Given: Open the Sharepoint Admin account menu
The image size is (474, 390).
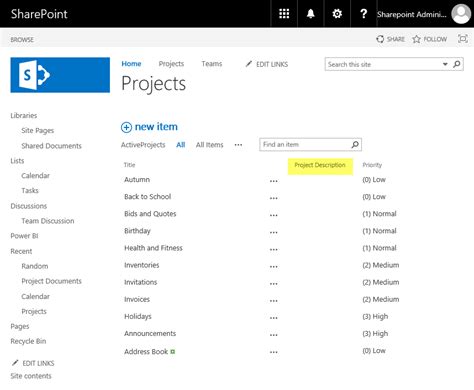Looking at the screenshot, I should coord(412,14).
